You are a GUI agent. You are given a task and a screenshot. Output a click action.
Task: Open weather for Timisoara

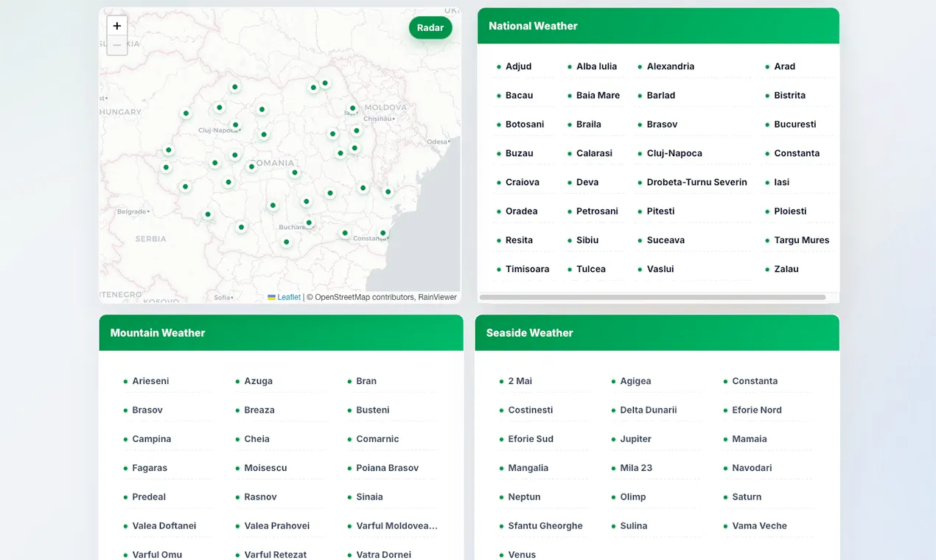pyautogui.click(x=528, y=269)
